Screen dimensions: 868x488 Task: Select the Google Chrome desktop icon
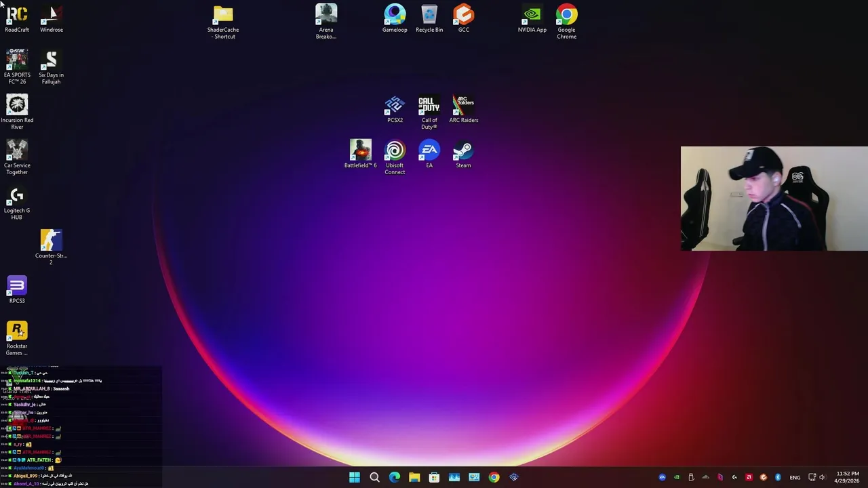pos(567,22)
